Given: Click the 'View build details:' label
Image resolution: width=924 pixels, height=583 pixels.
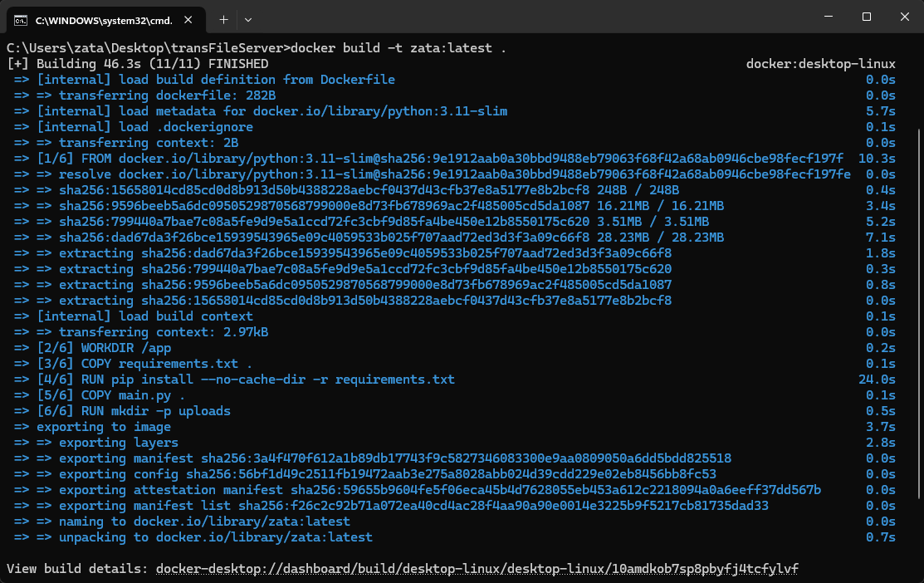Looking at the screenshot, I should coord(77,569).
